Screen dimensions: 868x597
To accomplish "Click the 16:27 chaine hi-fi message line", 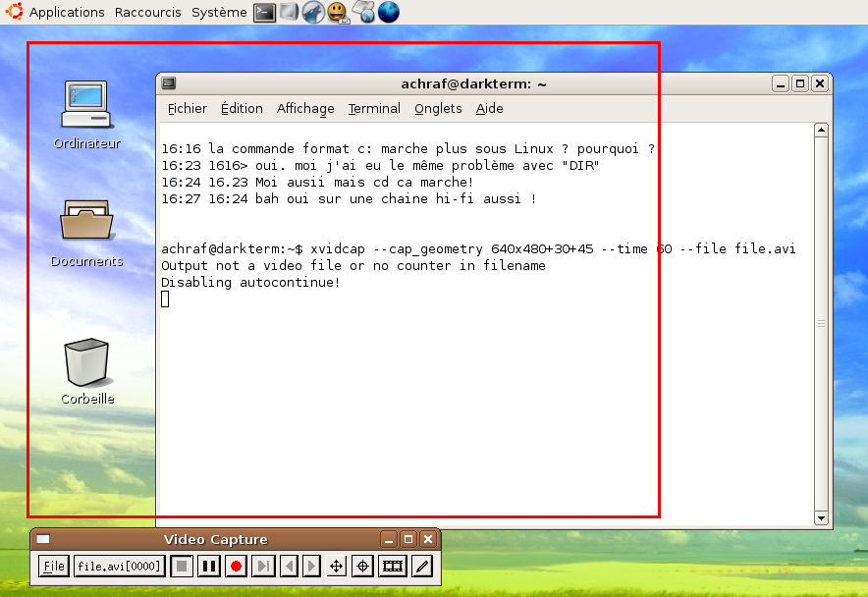I will (349, 198).
